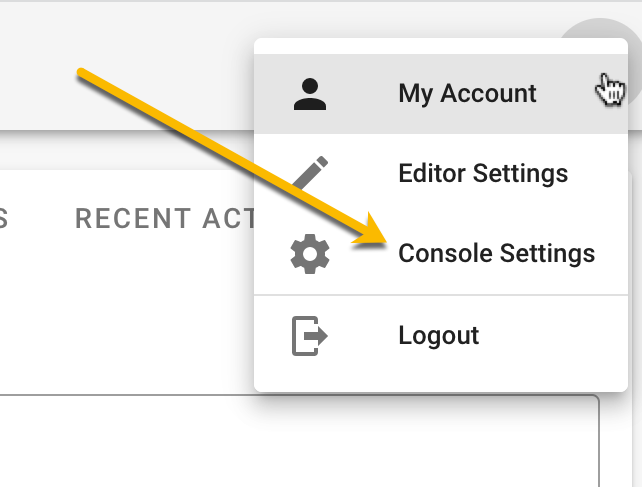The width and height of the screenshot is (642, 487).
Task: Focus the empty bordered box below the tabs
Action: pyautogui.click(x=299, y=441)
